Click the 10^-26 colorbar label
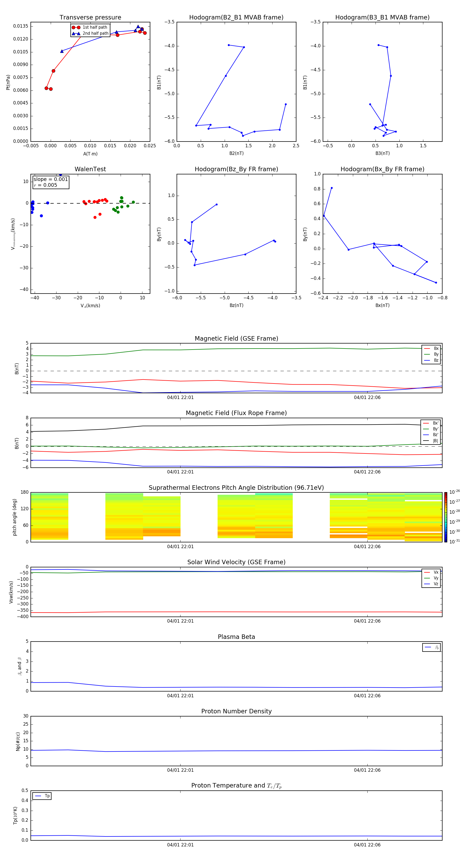 (x=455, y=492)
